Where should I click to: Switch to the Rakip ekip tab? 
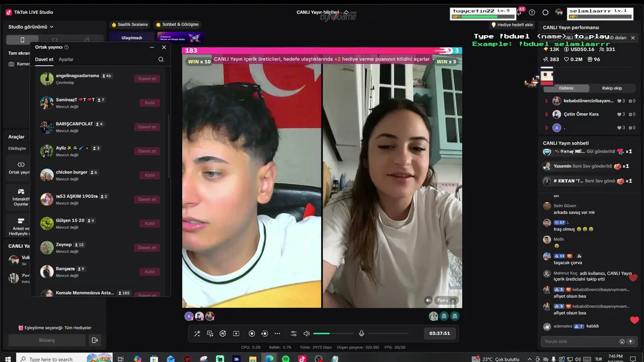[x=612, y=88]
